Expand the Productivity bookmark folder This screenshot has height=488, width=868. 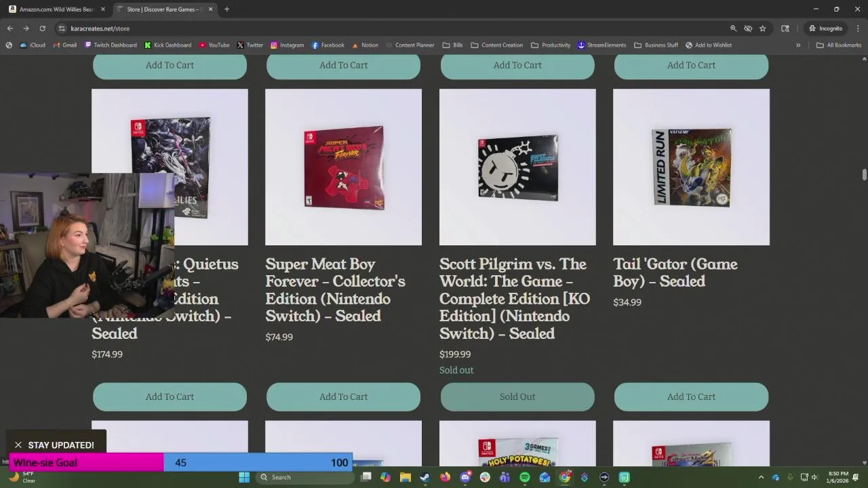click(551, 45)
